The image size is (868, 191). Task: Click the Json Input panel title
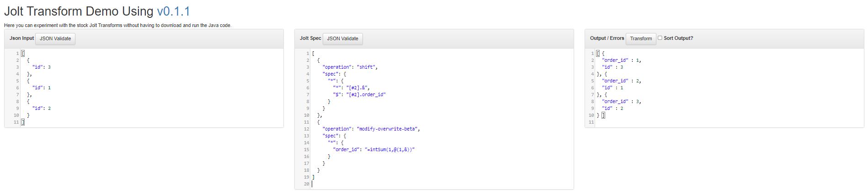(x=21, y=38)
